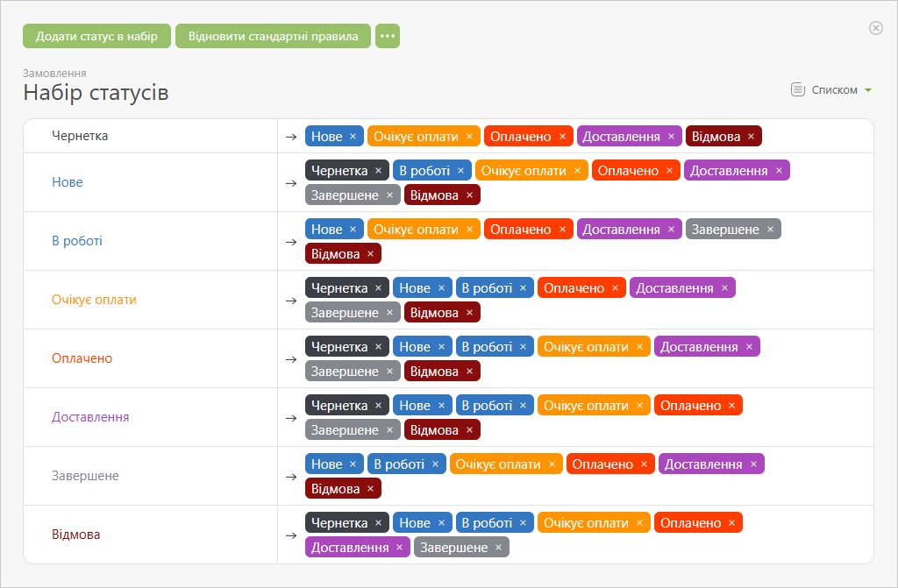
Task: Delete Оплачено tag from the Відмова row
Action: pyautogui.click(x=732, y=523)
